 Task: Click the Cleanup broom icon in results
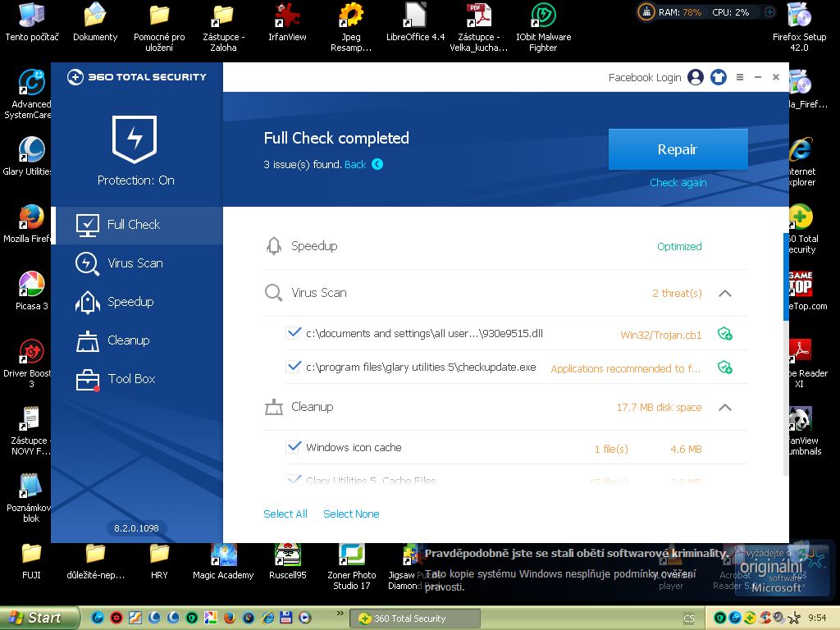(274, 407)
